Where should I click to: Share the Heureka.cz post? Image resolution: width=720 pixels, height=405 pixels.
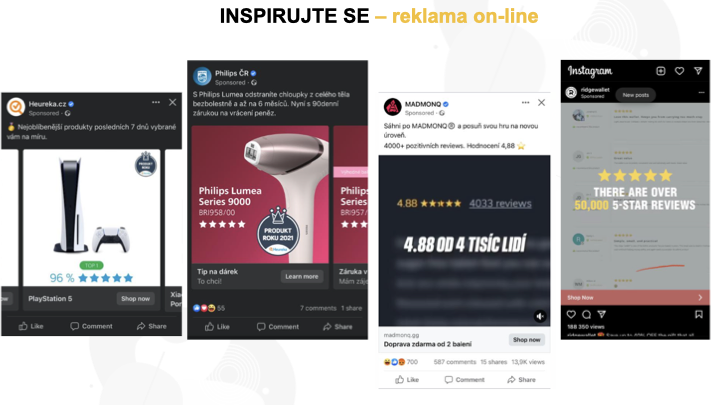(152, 326)
